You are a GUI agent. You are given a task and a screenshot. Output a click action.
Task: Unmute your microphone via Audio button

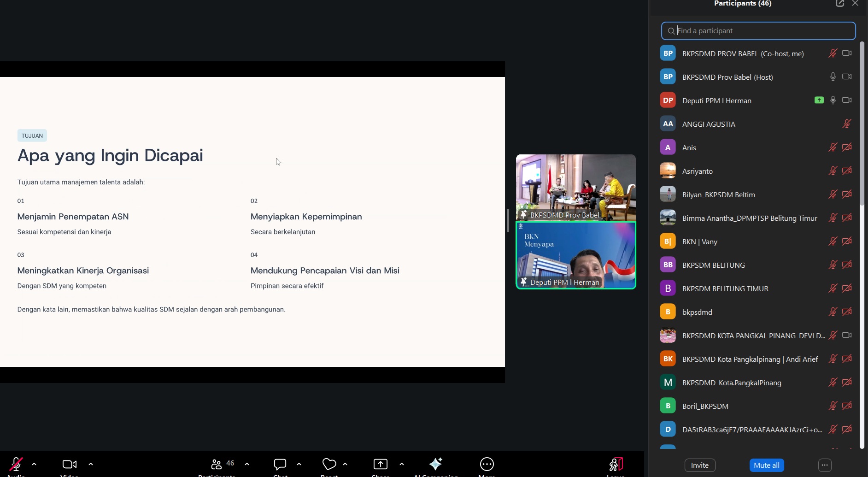16,464
